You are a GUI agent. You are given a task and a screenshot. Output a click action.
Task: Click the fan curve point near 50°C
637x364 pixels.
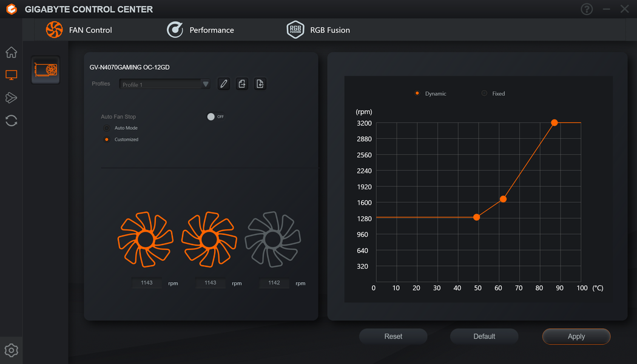(x=476, y=217)
